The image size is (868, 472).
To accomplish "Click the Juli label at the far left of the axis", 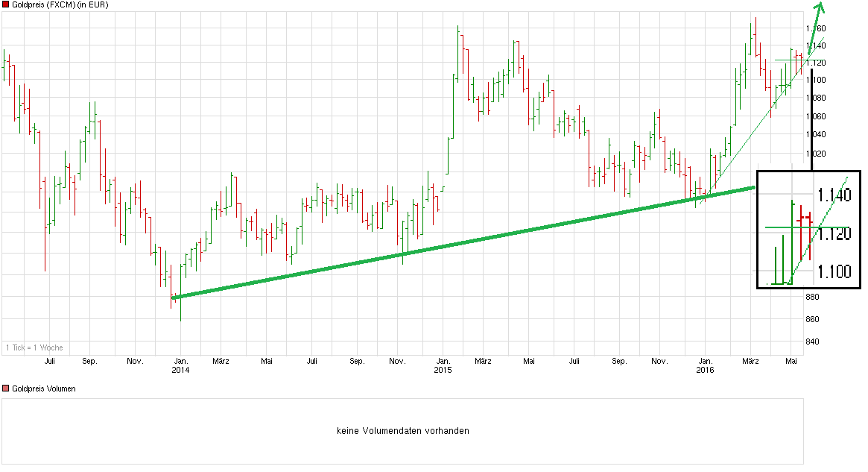I will (x=50, y=360).
